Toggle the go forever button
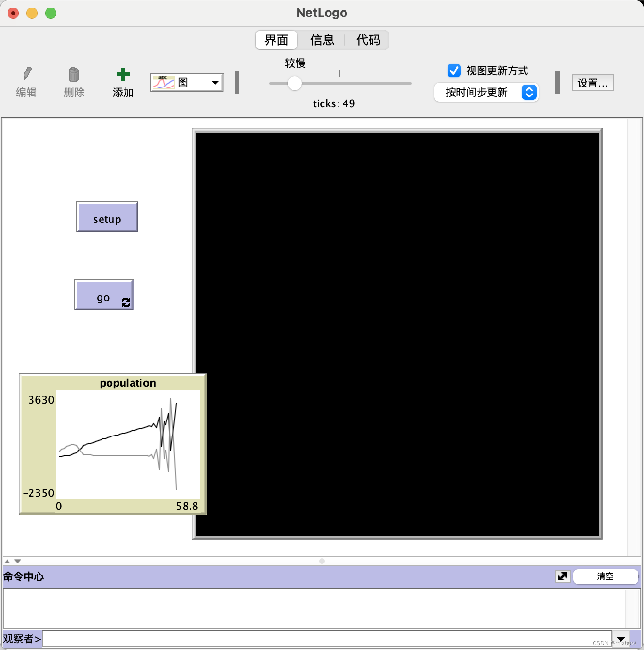This screenshot has height=650, width=644. pos(103,296)
